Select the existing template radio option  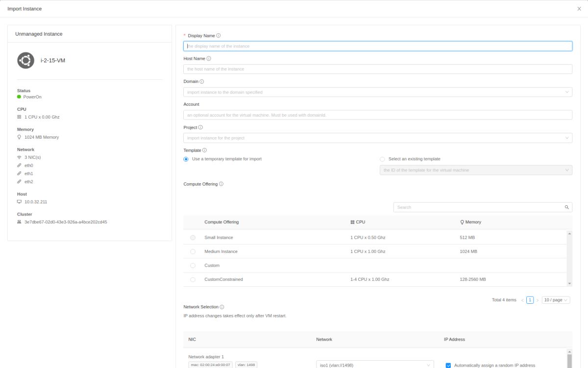point(382,159)
